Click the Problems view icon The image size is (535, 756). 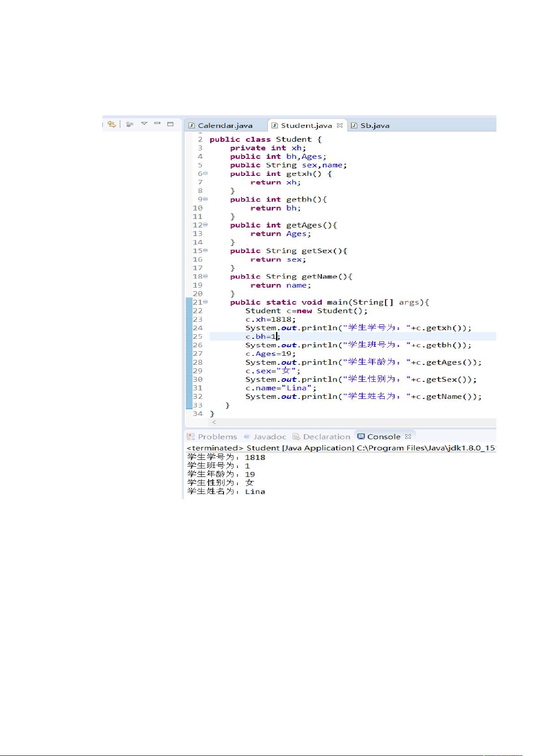191,437
